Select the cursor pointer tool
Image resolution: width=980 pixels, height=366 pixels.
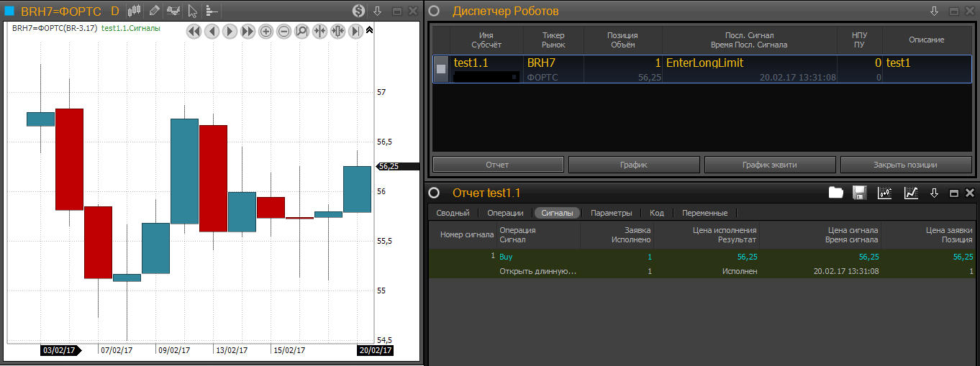coord(192,11)
